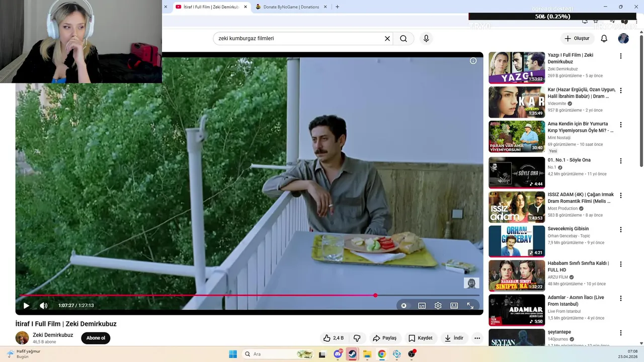Mute the video volume speaker icon
644x362 pixels.
coord(44,305)
